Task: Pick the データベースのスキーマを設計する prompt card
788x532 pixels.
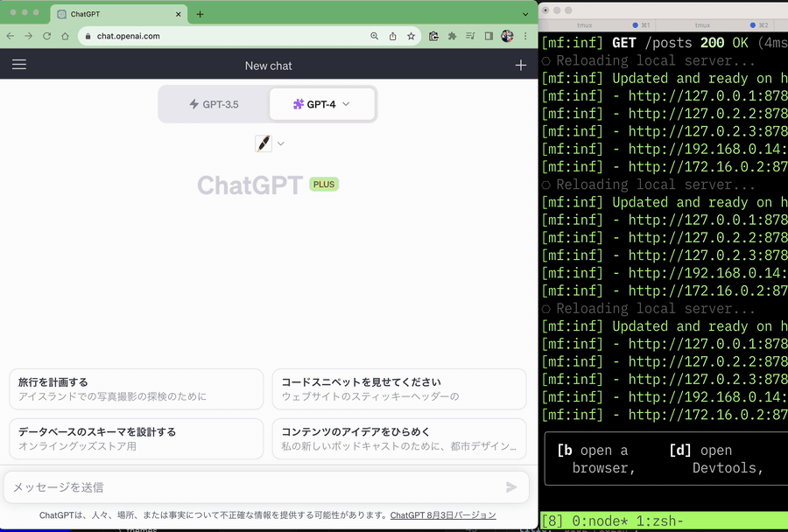Action: pos(136,438)
